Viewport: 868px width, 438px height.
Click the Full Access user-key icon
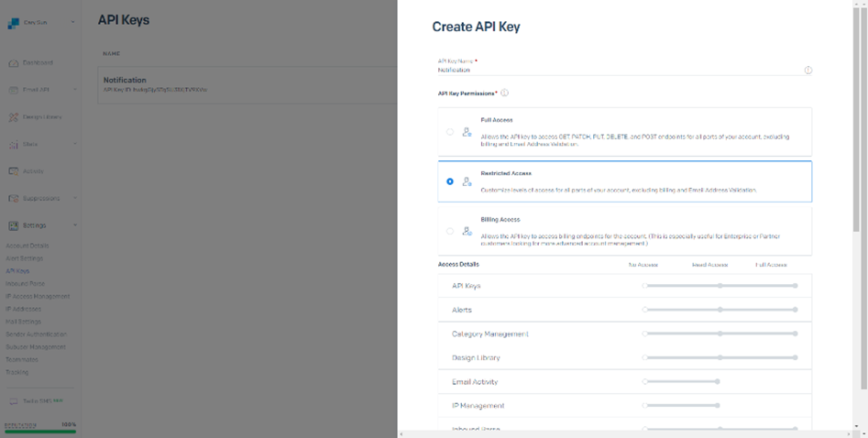click(467, 132)
